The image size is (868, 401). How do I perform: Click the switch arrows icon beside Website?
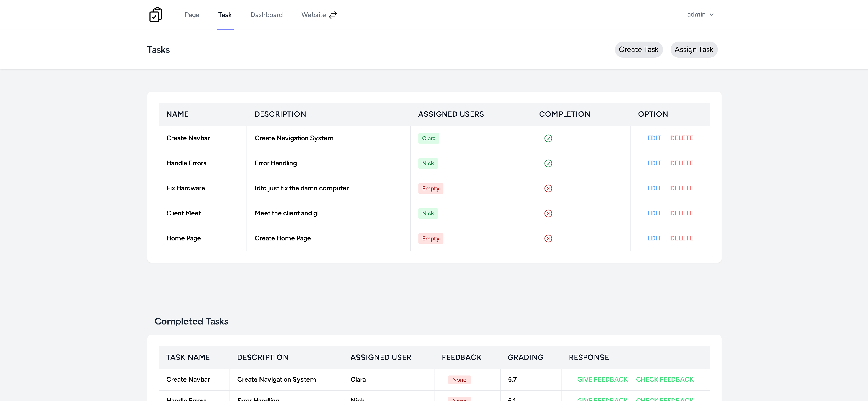pos(333,15)
